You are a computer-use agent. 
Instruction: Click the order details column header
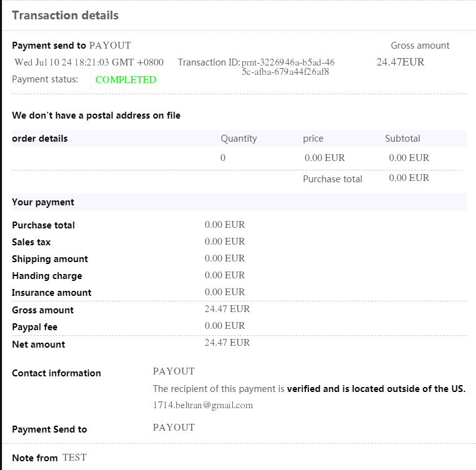(x=40, y=139)
